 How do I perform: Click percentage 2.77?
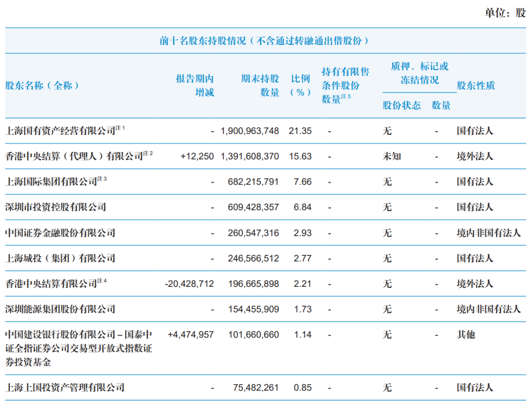click(x=302, y=258)
